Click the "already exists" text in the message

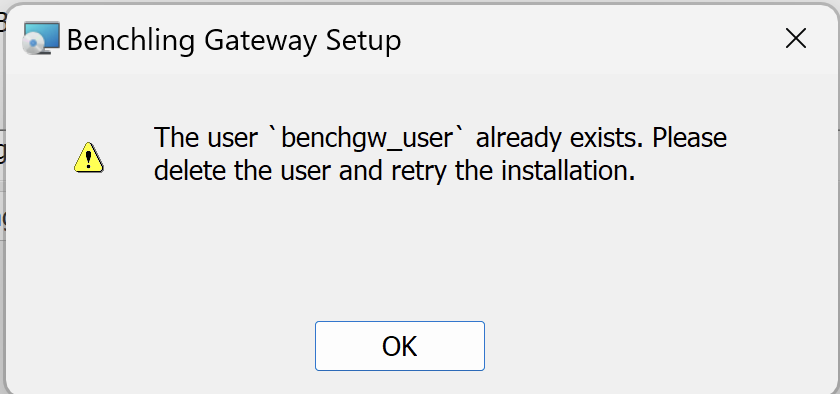[560, 138]
